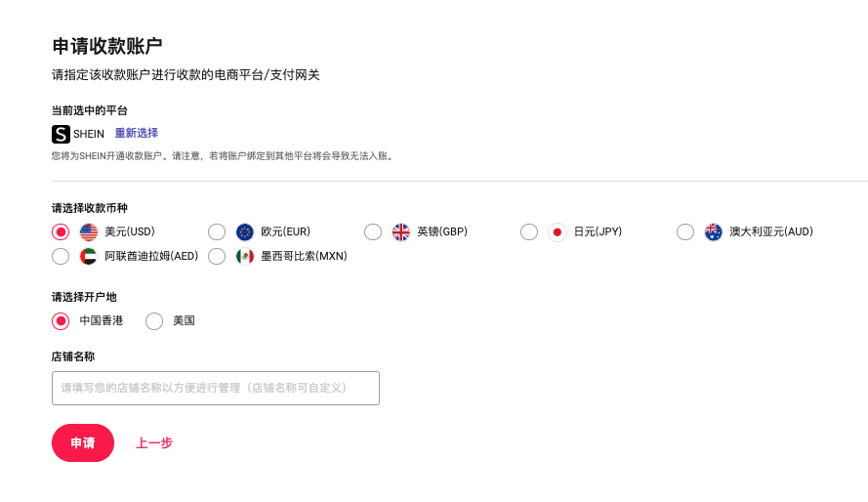The image size is (868, 502).
Task: Pick the 日元(JPY) radio button
Action: [x=529, y=231]
